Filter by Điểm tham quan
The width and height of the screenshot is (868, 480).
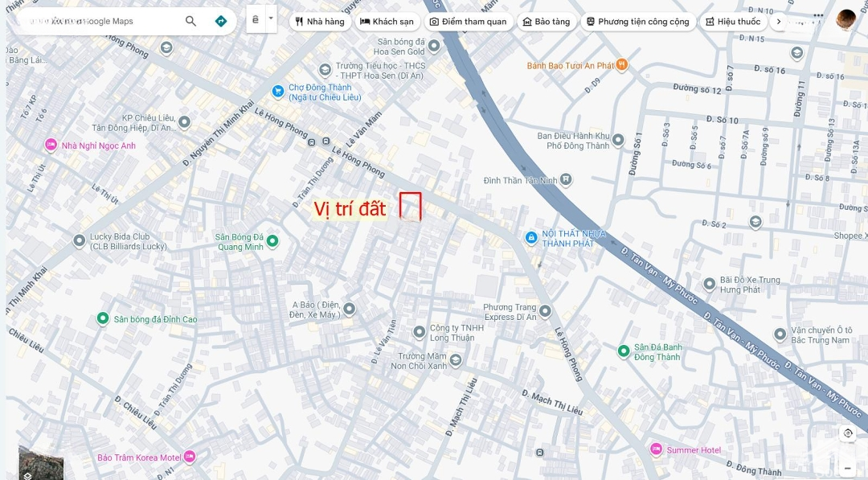pyautogui.click(x=469, y=22)
